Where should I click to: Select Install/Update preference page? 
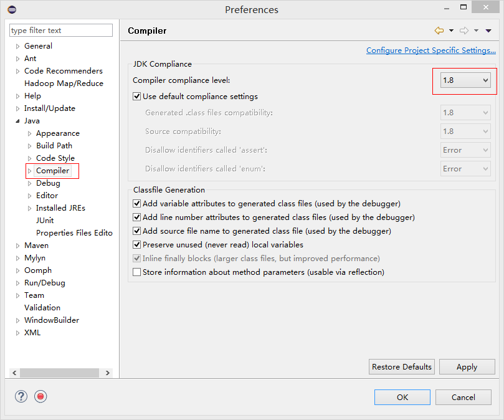pyautogui.click(x=49, y=108)
